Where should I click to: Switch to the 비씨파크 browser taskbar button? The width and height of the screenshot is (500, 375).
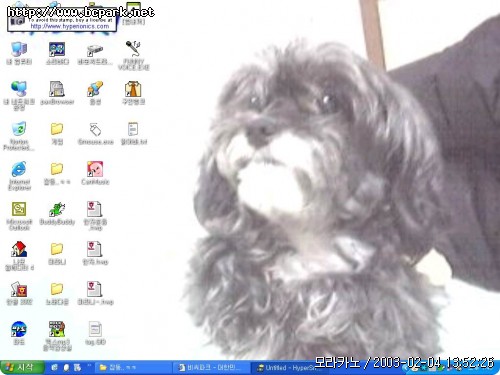pyautogui.click(x=212, y=368)
